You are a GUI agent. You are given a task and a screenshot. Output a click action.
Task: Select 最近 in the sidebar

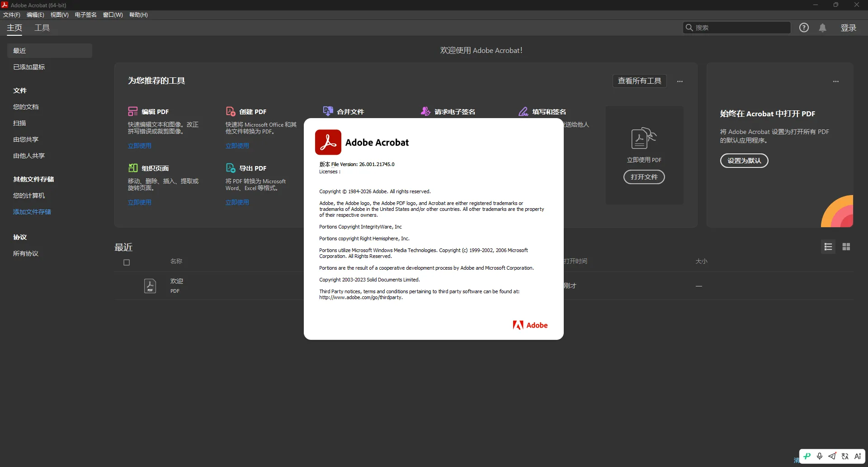point(50,51)
